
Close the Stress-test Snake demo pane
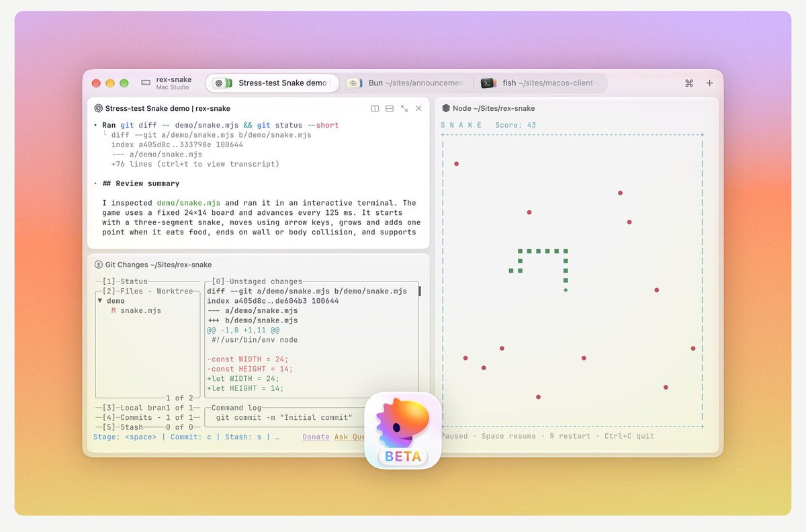(x=418, y=108)
